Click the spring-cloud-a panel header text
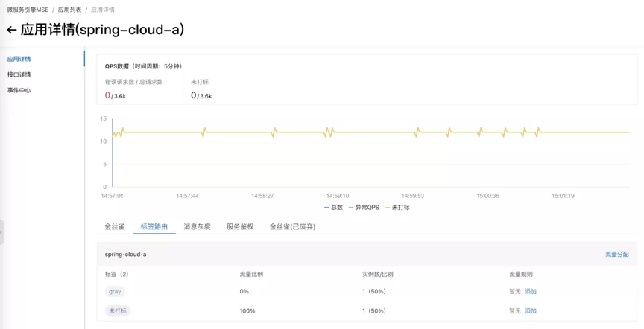Viewport: 644px width, 329px height. [x=126, y=255]
